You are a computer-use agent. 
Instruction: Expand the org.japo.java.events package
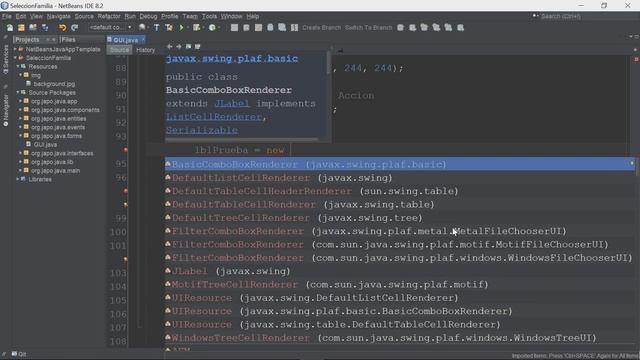point(20,127)
